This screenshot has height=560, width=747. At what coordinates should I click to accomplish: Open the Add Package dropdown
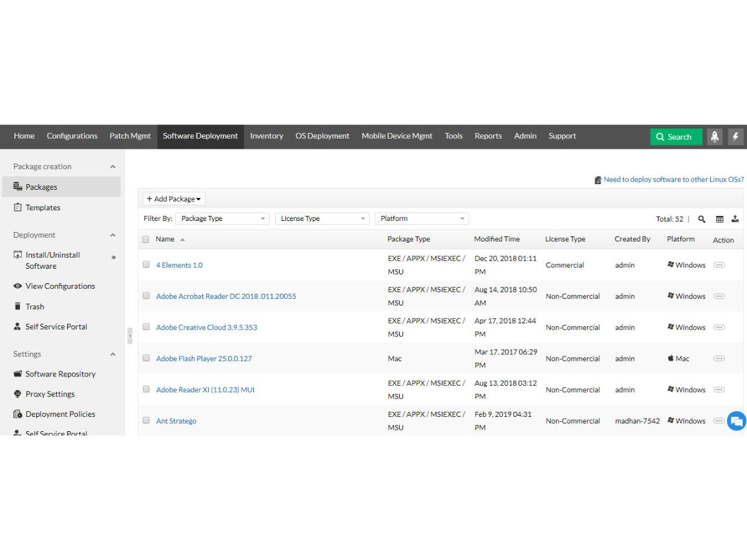(x=174, y=199)
